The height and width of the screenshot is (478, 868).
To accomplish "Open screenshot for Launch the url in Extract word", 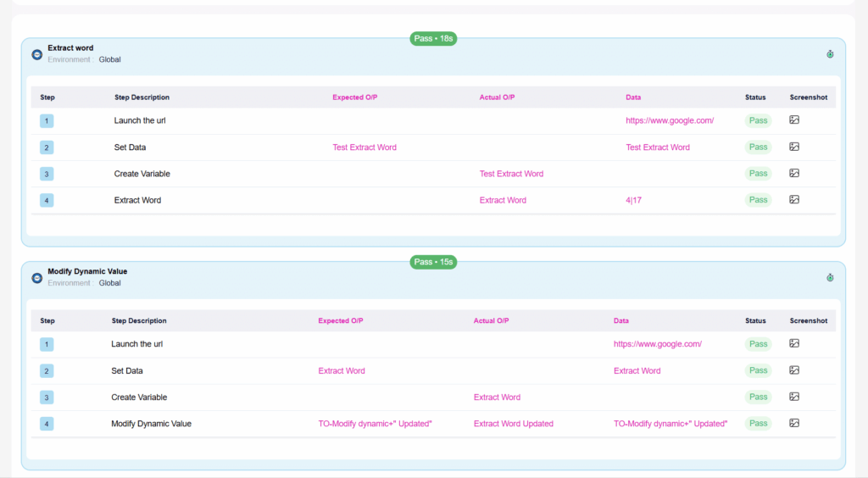I will pos(794,120).
